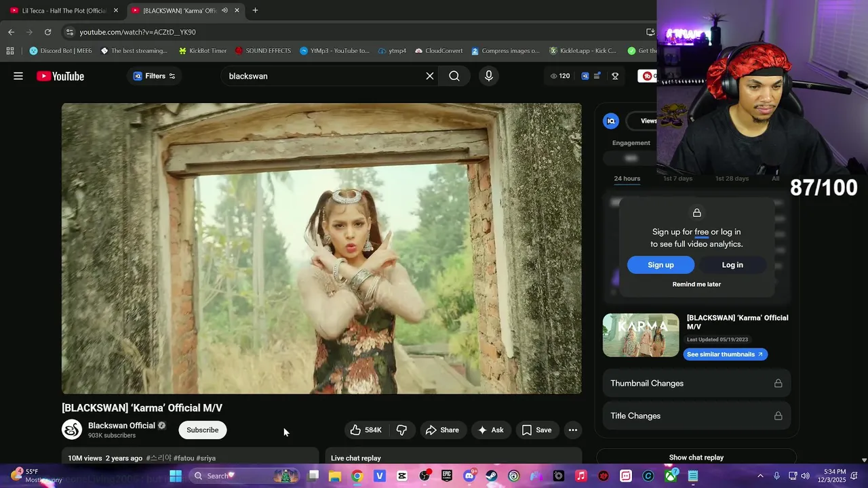Open the KickBot Timer bookmark
This screenshot has height=488, width=868.
(203, 51)
